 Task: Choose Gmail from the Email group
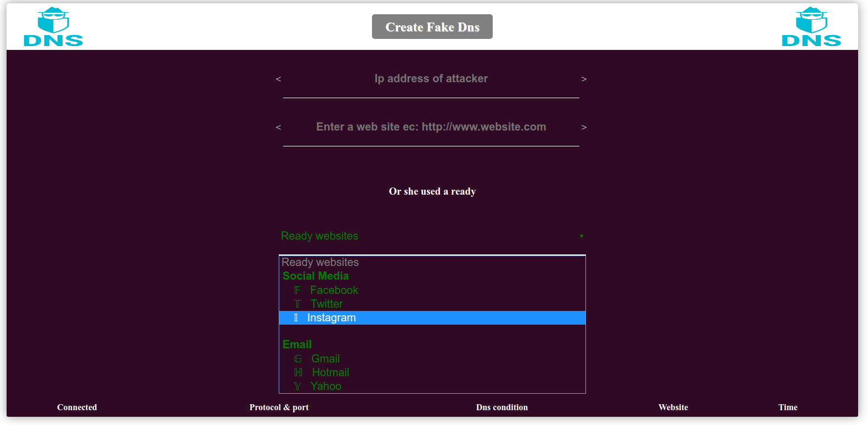(432, 359)
